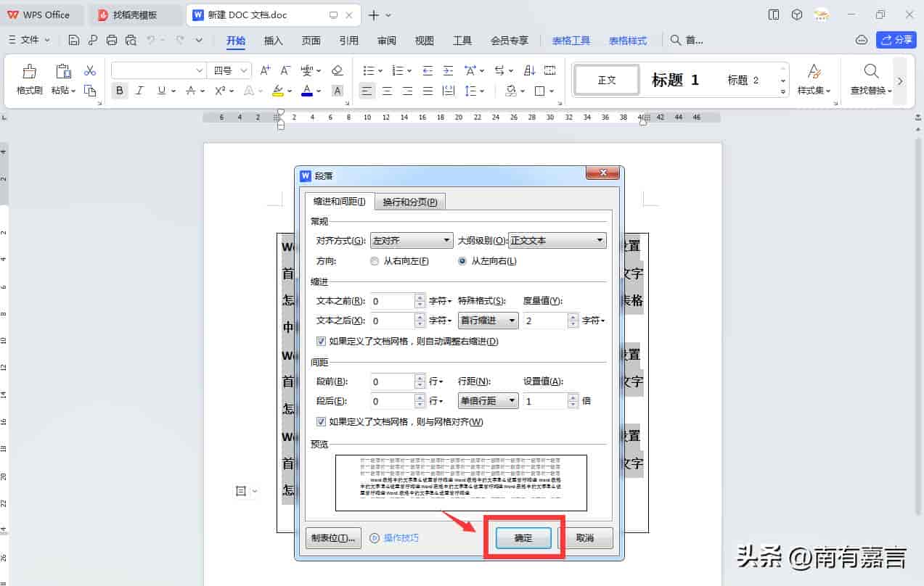Increase the Space Before (段前) spinner
Screen dimensions: 924x586
click(420, 378)
